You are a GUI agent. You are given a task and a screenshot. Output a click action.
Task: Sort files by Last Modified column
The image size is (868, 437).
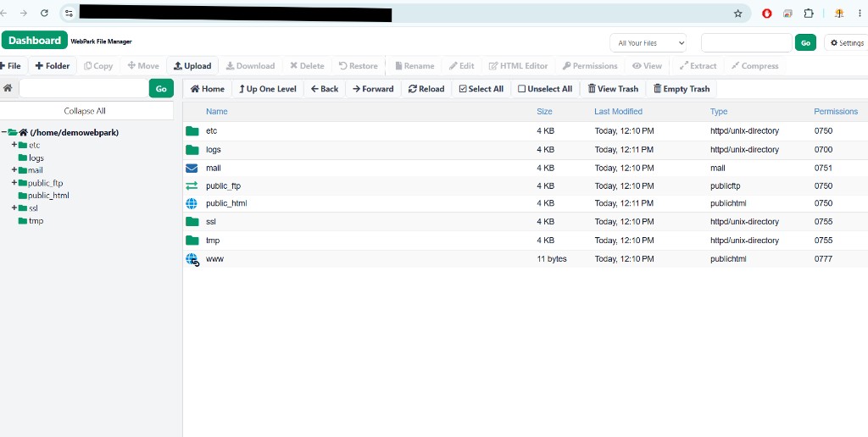(618, 111)
